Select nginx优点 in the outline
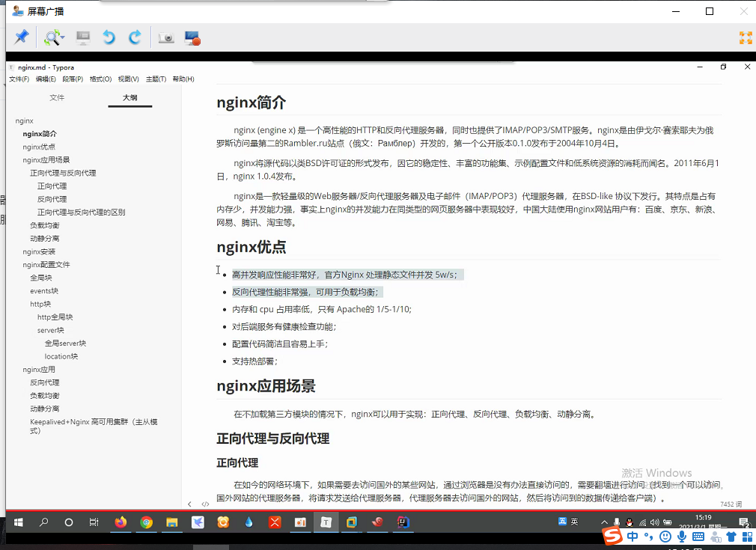 pos(39,147)
